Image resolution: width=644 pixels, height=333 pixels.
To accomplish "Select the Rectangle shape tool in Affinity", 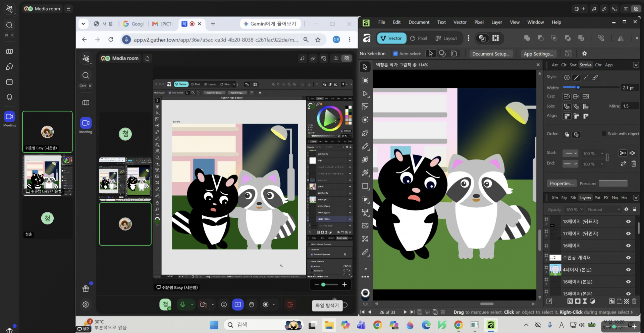I will click(x=365, y=186).
